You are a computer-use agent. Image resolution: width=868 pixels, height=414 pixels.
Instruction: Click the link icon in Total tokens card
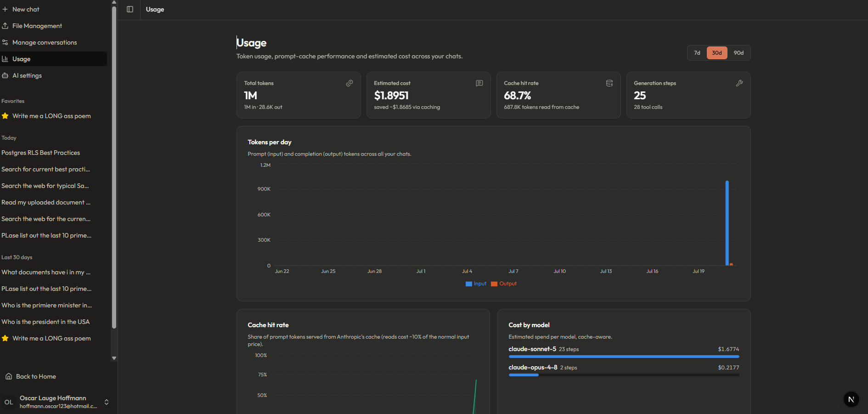pos(349,83)
